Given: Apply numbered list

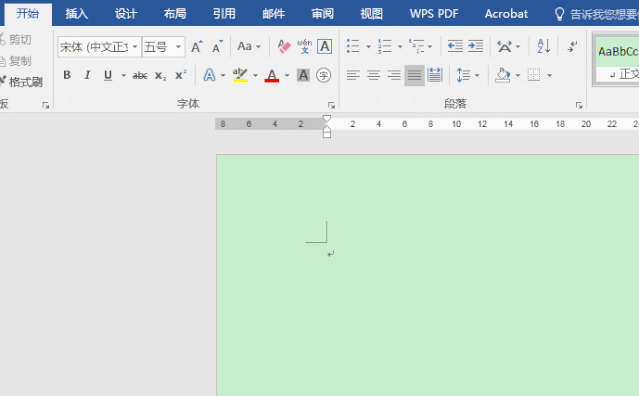Looking at the screenshot, I should click(384, 46).
